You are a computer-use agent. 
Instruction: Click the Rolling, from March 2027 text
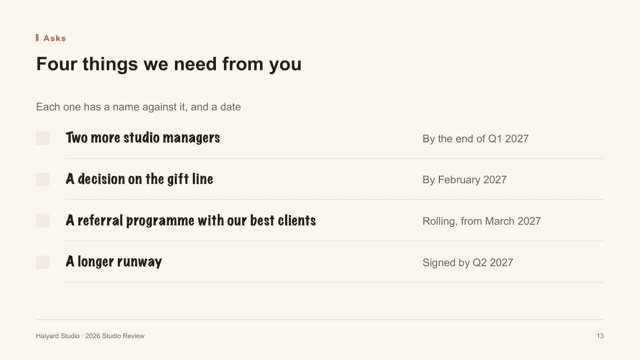(x=482, y=221)
